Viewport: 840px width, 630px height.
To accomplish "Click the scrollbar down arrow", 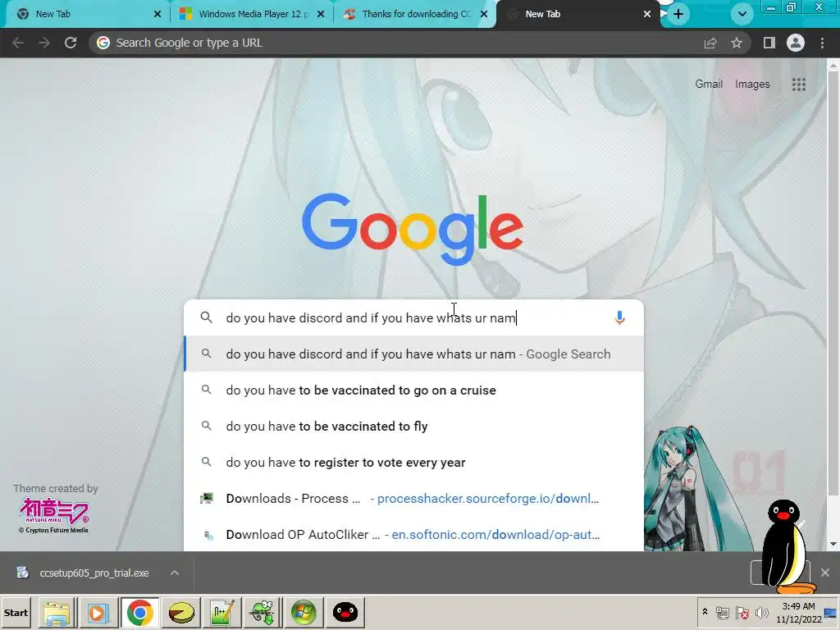I will (x=833, y=545).
